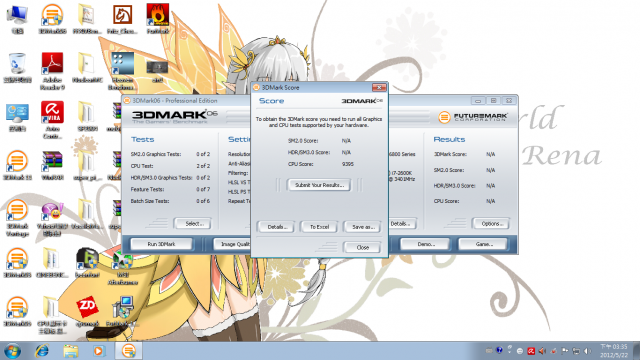
Task: Open the ZD red square desktop icon
Action: [x=87, y=311]
